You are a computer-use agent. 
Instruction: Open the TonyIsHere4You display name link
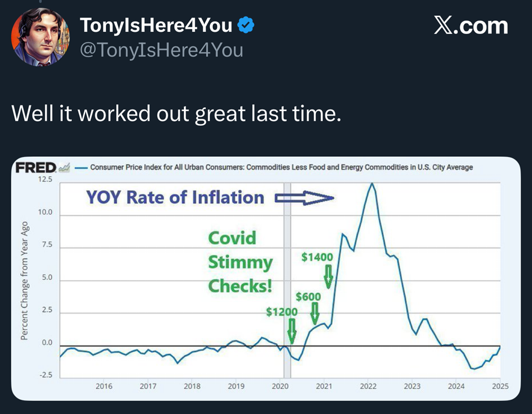click(x=156, y=25)
